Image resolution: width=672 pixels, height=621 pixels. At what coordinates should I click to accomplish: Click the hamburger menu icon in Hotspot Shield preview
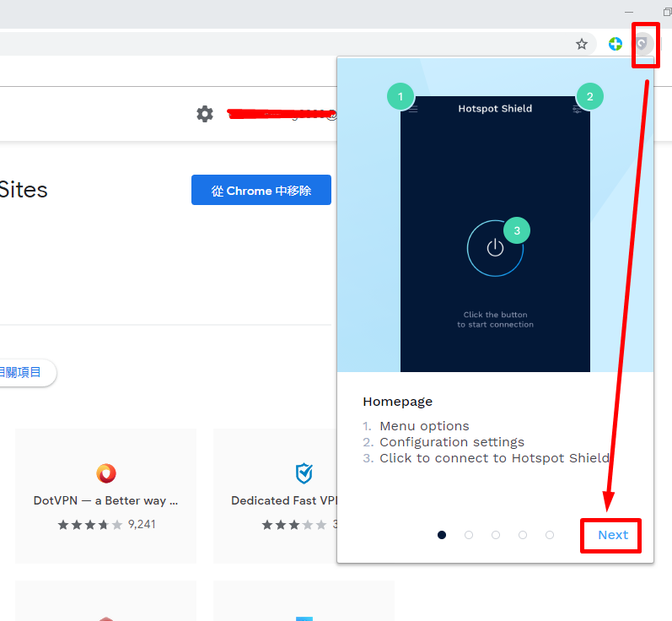[x=413, y=109]
